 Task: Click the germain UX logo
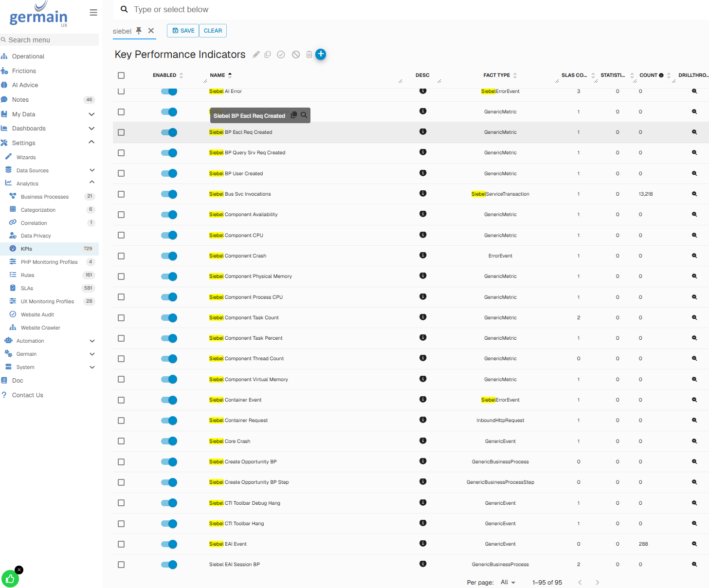pos(38,15)
